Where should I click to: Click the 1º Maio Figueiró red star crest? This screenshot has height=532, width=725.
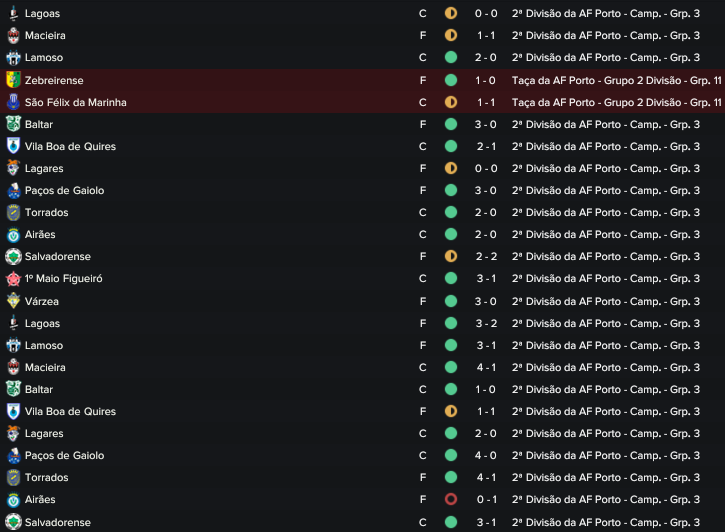[13, 278]
